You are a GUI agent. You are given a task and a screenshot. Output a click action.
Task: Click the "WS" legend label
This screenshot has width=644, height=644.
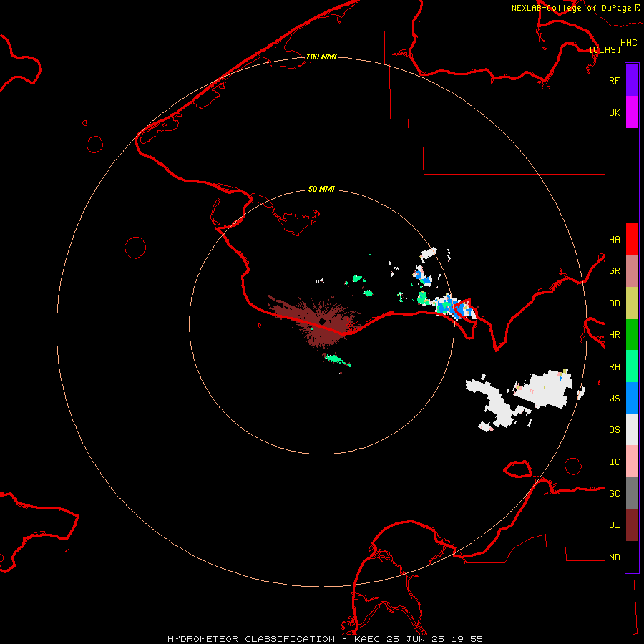click(x=614, y=398)
